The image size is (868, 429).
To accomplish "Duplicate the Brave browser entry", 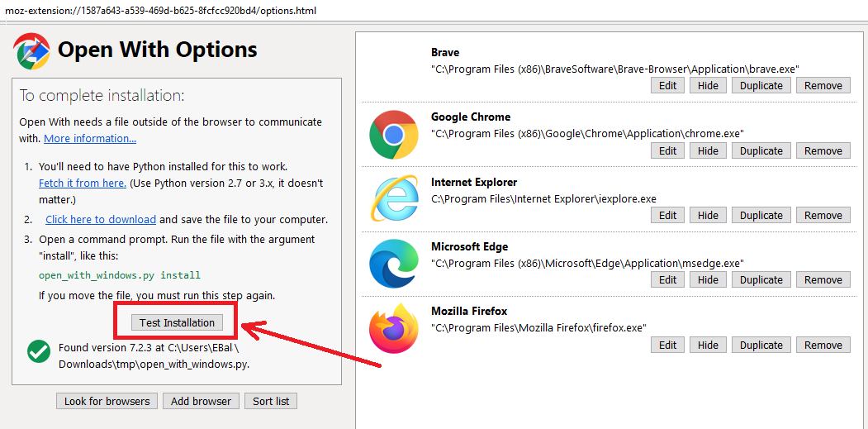I will click(x=761, y=85).
